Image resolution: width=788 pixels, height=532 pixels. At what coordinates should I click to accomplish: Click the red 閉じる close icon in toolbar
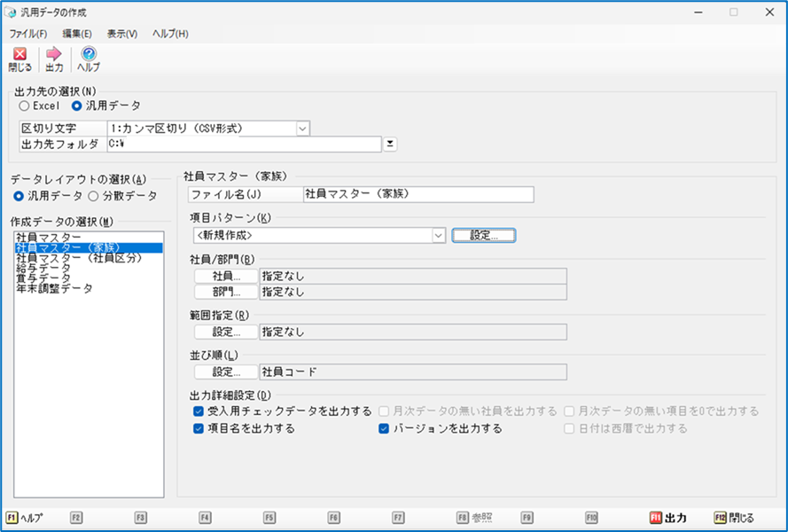pyautogui.click(x=20, y=55)
